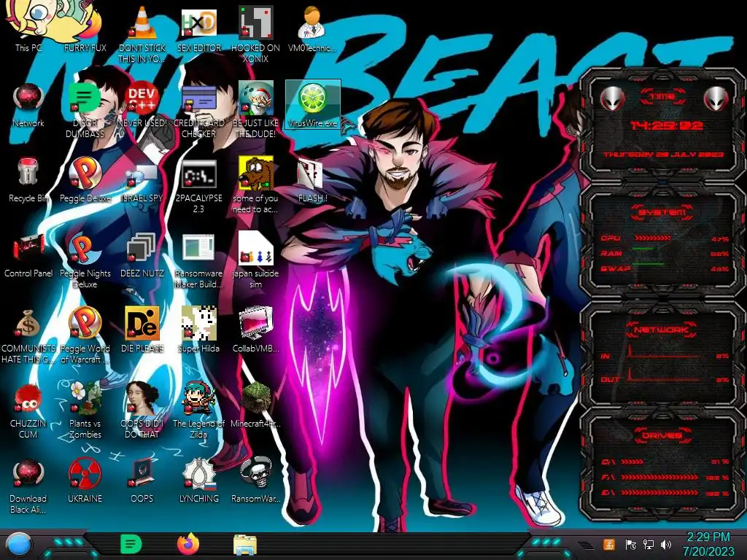Open the This PC desktop icon
Viewport: 747px width, 560px height.
point(28,26)
